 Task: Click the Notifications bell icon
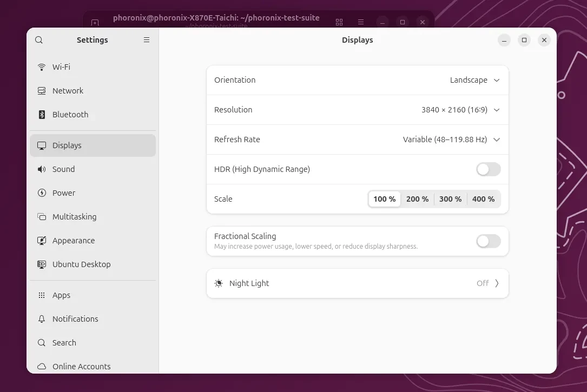(42, 319)
